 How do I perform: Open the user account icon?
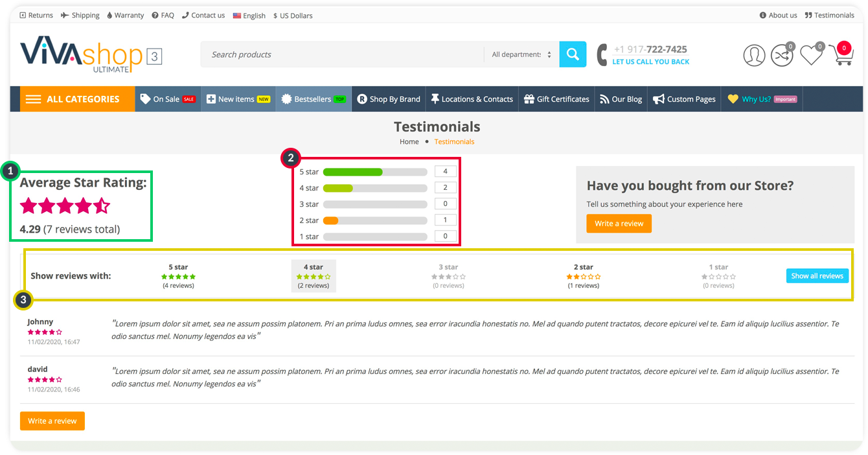pos(754,55)
